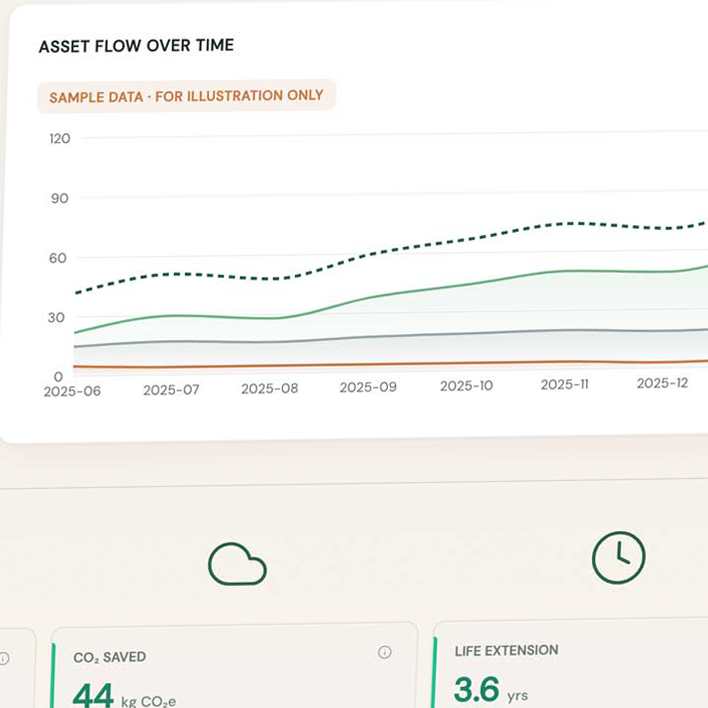Click the 2025-07 x-axis label

[x=171, y=390]
